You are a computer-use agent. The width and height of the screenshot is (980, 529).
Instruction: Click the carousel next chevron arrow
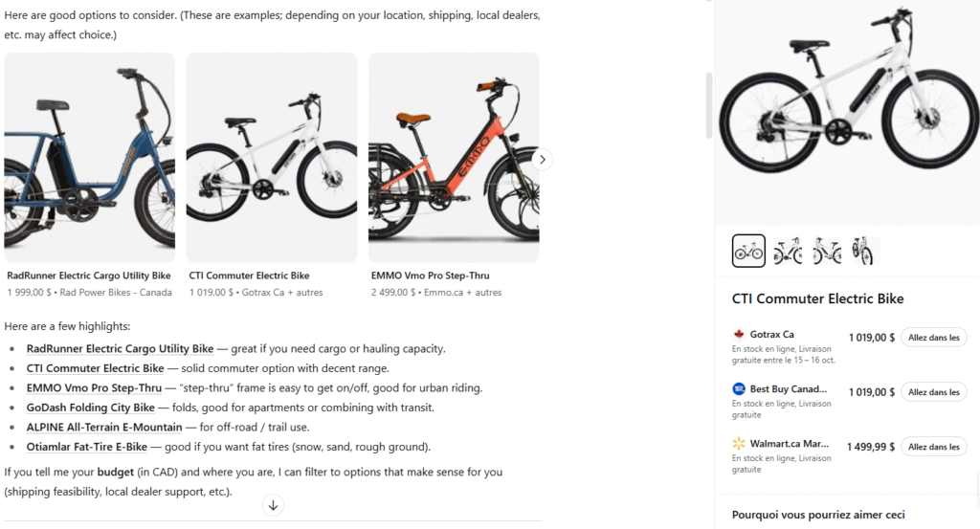coord(543,160)
